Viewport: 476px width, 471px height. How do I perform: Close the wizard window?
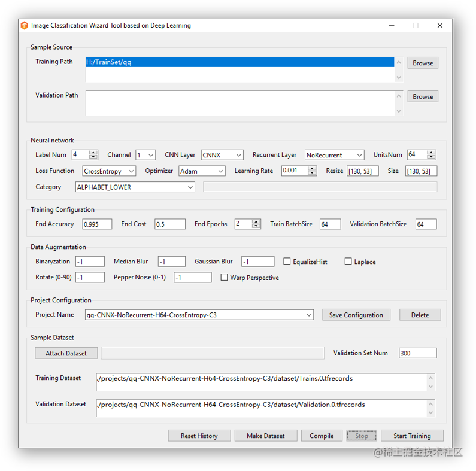click(x=440, y=26)
